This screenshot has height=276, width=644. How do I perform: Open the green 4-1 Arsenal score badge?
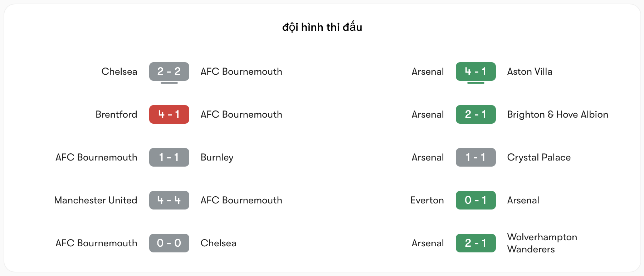coord(475,72)
